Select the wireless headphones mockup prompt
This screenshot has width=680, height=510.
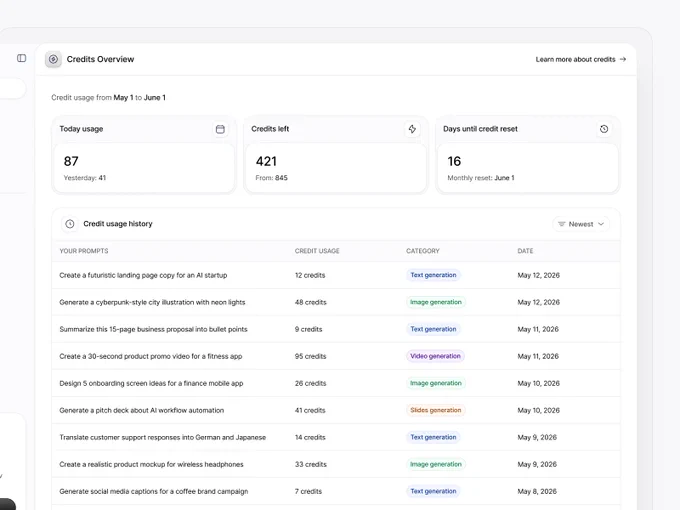pos(151,464)
